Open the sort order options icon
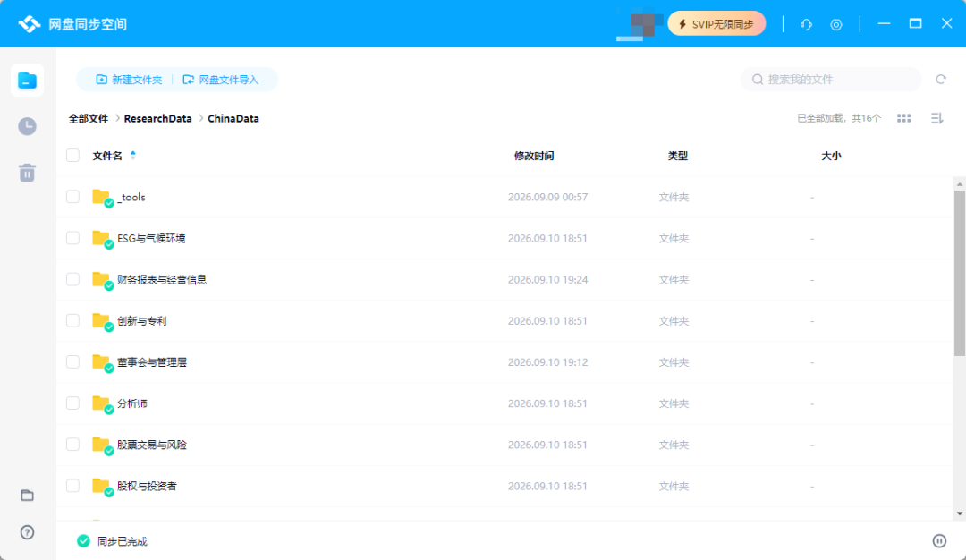This screenshot has width=966, height=560. 937,118
